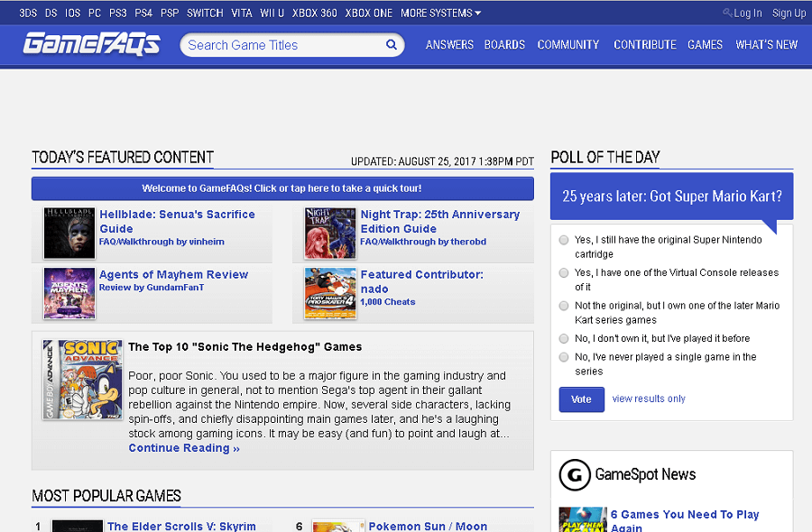
Task: Open the What's New menu
Action: pos(767,45)
